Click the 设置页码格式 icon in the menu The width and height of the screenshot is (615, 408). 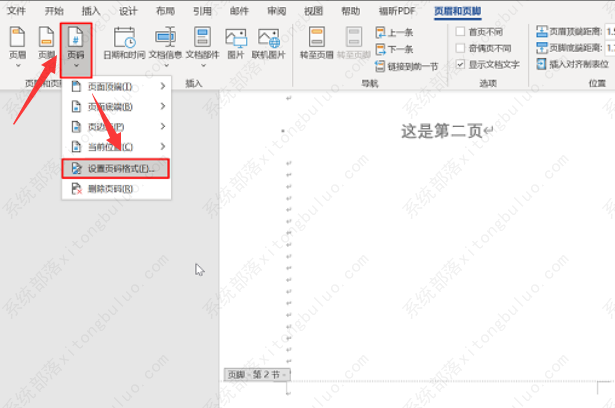pos(76,168)
